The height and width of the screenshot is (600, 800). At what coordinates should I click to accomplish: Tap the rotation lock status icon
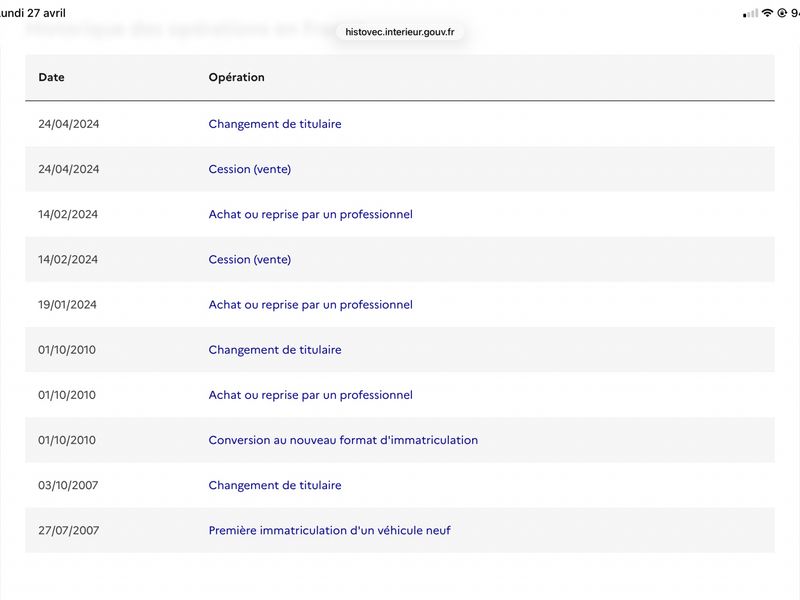point(782,13)
